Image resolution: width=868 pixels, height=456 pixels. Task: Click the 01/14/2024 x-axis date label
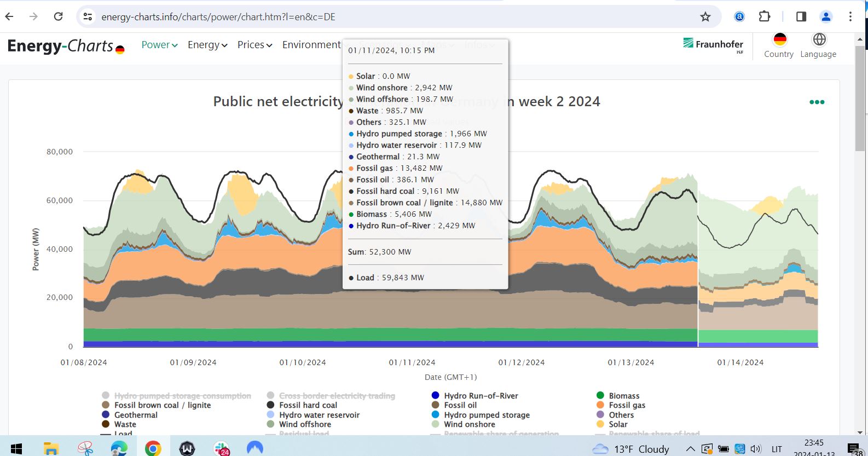tap(740, 362)
